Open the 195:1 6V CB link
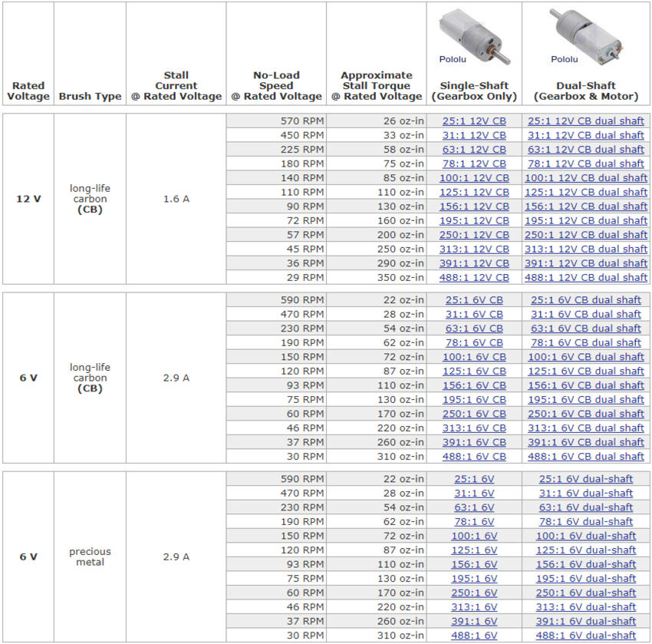 coord(474,399)
